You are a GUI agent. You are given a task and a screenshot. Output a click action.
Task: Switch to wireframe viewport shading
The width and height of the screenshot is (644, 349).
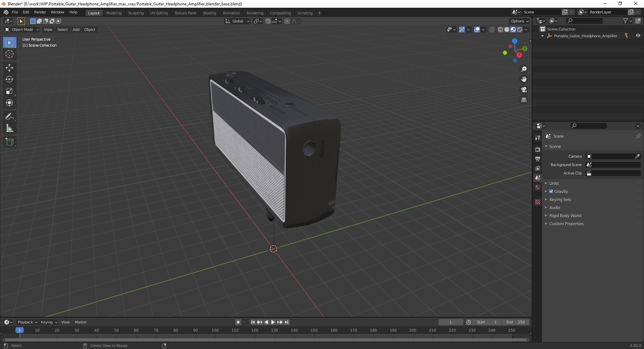tap(500, 30)
